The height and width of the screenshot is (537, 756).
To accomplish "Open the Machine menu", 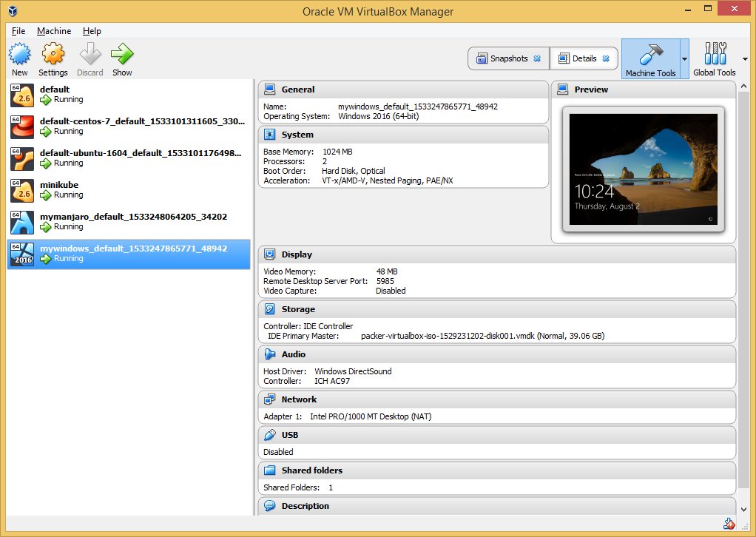I will coord(54,31).
